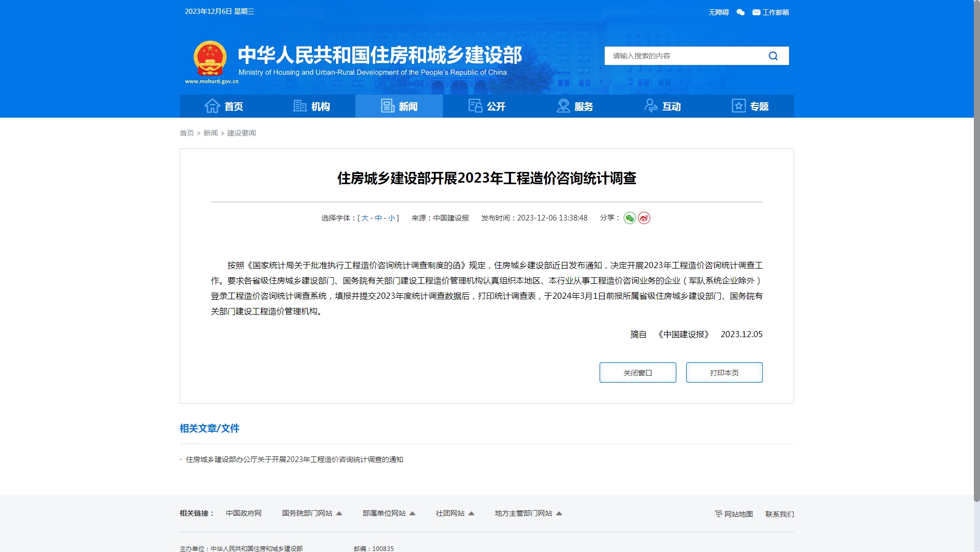The height and width of the screenshot is (552, 980).
Task: Click the 摘自 《中国建设报》 2023.12.05 line
Action: [696, 334]
